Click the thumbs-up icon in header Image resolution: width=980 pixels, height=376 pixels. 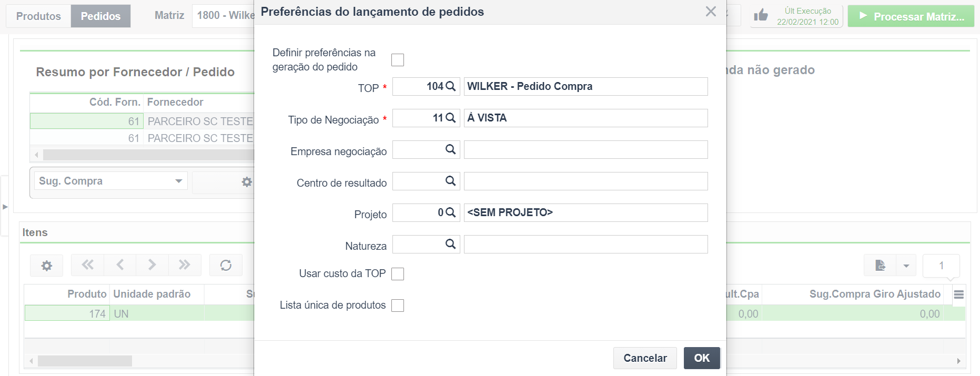click(x=761, y=16)
